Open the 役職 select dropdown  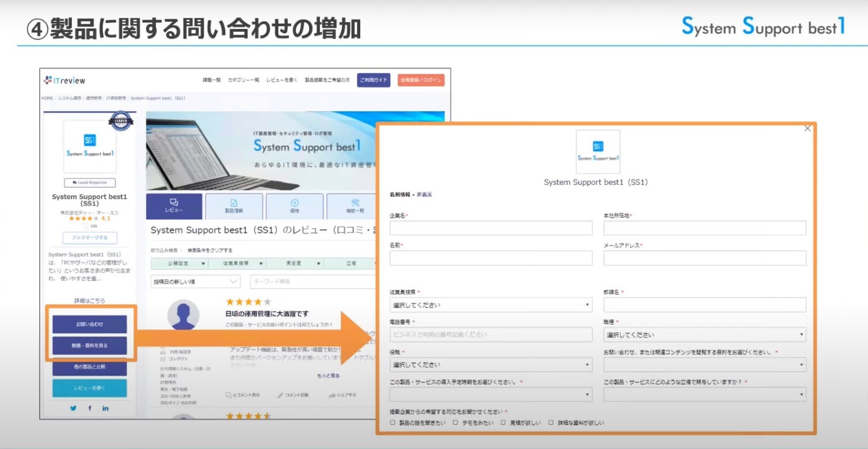[491, 364]
